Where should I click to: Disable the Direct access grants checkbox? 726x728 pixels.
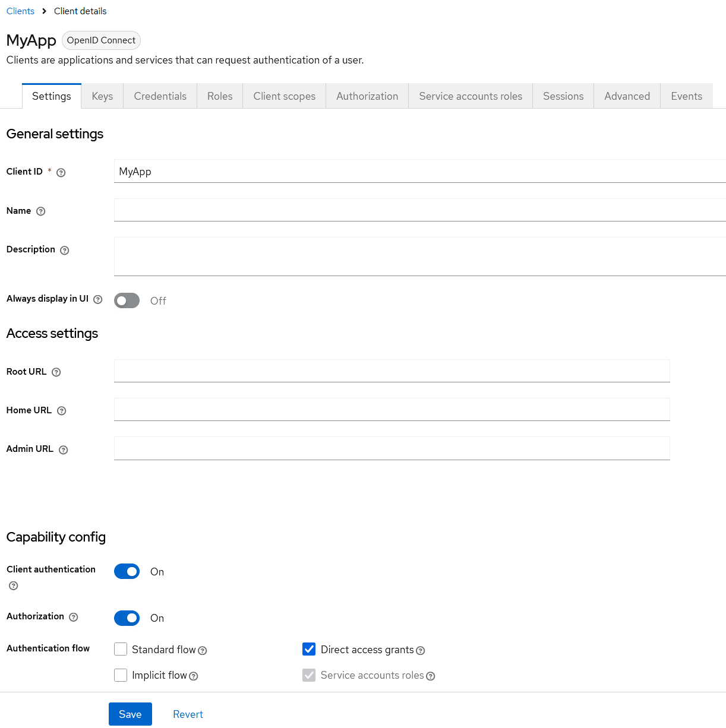309,649
